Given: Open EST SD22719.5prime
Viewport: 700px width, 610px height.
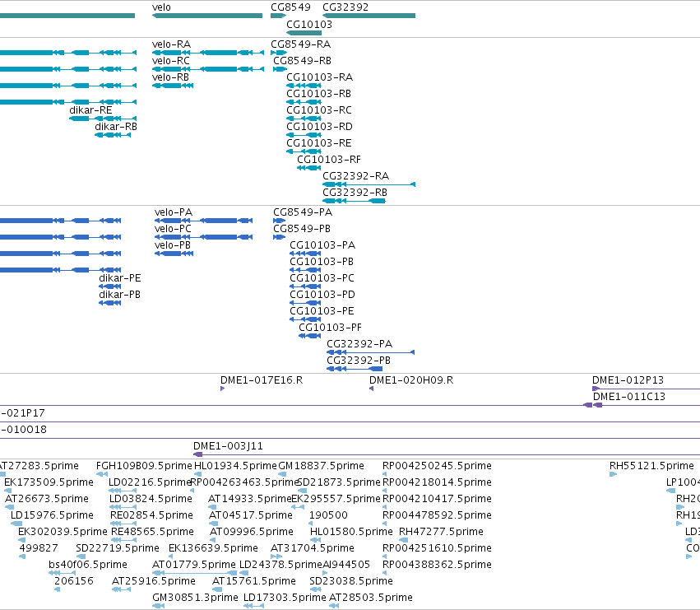Looking at the screenshot, I should [118, 548].
